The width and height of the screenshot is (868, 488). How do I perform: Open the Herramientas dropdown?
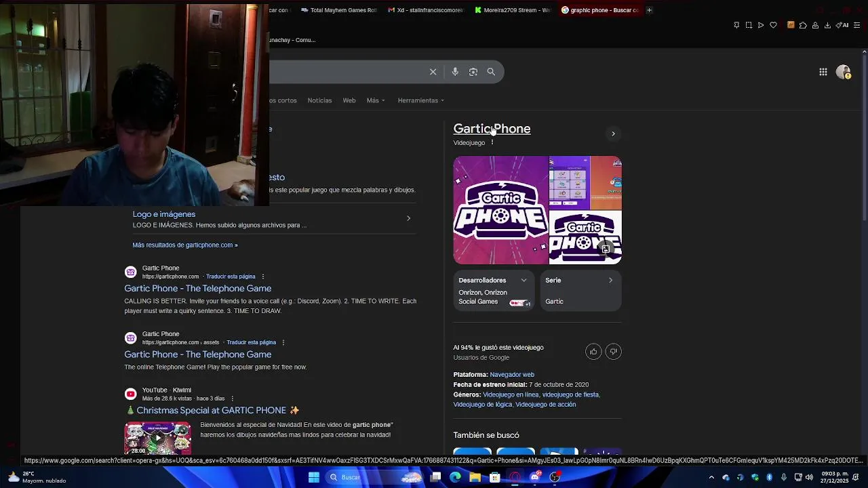[x=421, y=100]
